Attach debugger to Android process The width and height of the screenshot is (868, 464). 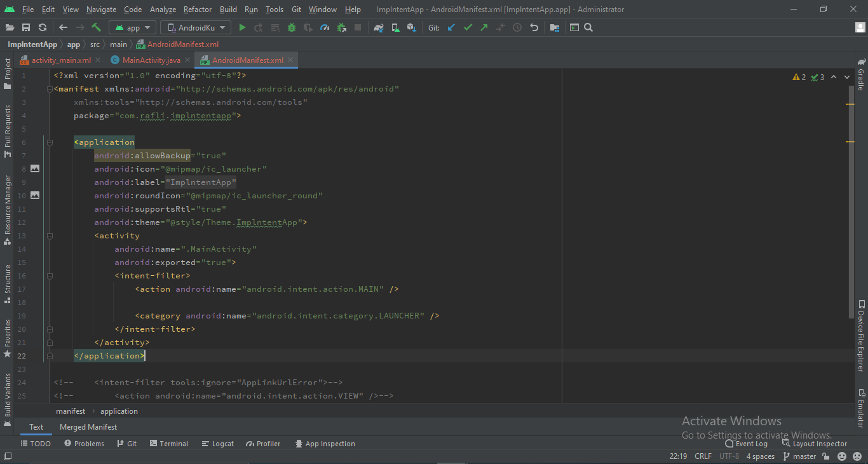point(341,27)
